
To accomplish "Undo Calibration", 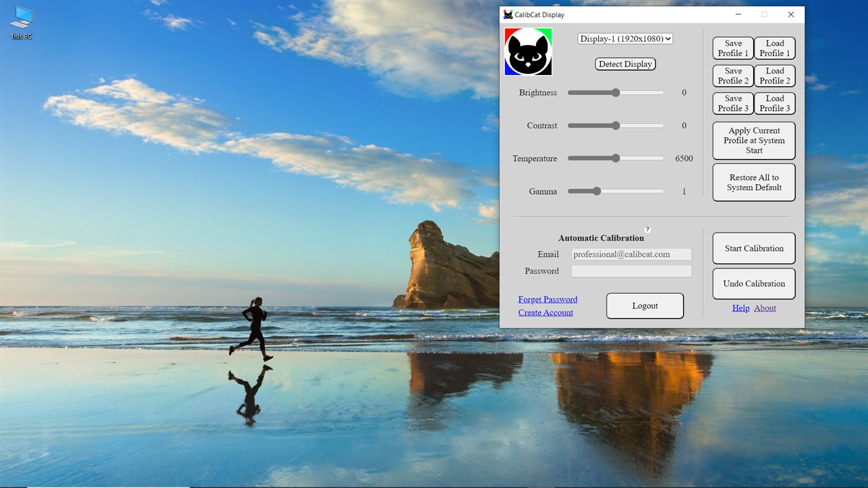I will [x=753, y=283].
